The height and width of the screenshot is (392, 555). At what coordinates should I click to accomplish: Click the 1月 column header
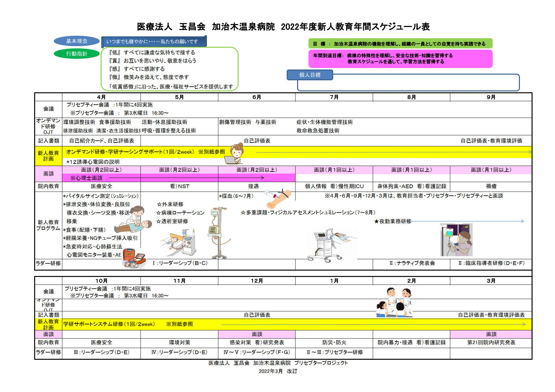(x=334, y=281)
